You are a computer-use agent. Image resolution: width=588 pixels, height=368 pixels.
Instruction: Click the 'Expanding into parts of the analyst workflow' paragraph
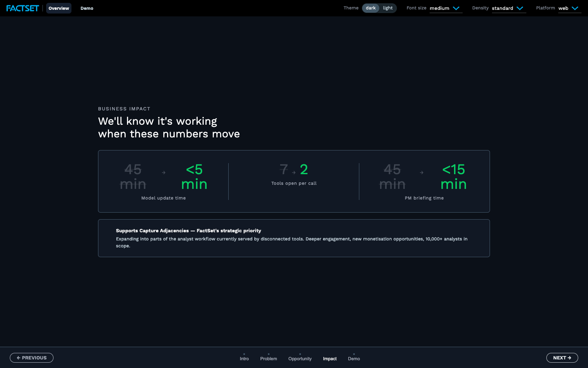[292, 242]
